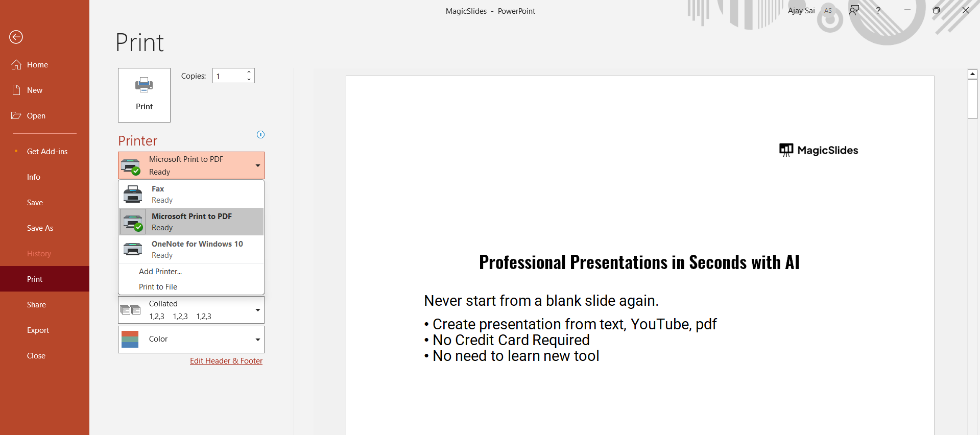Screen dimensions: 980x435
Task: Click 'No need to learn new tool' bullet
Action: point(516,356)
